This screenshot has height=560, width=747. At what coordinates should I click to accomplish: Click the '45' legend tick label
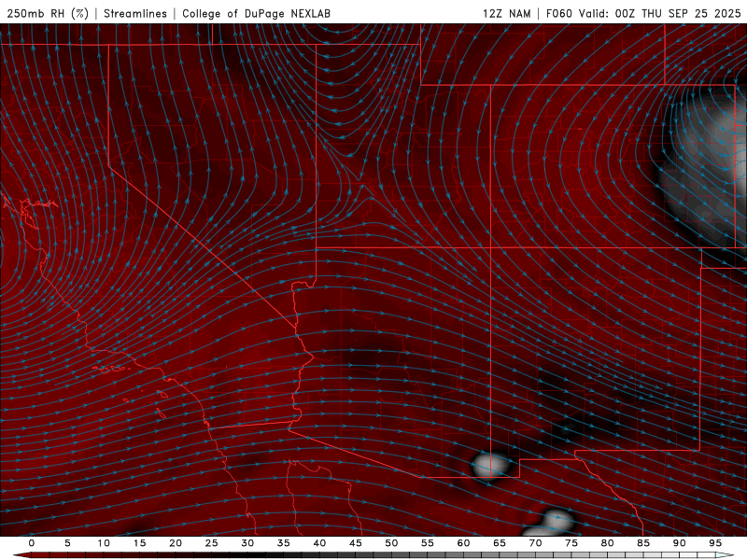[x=356, y=543]
